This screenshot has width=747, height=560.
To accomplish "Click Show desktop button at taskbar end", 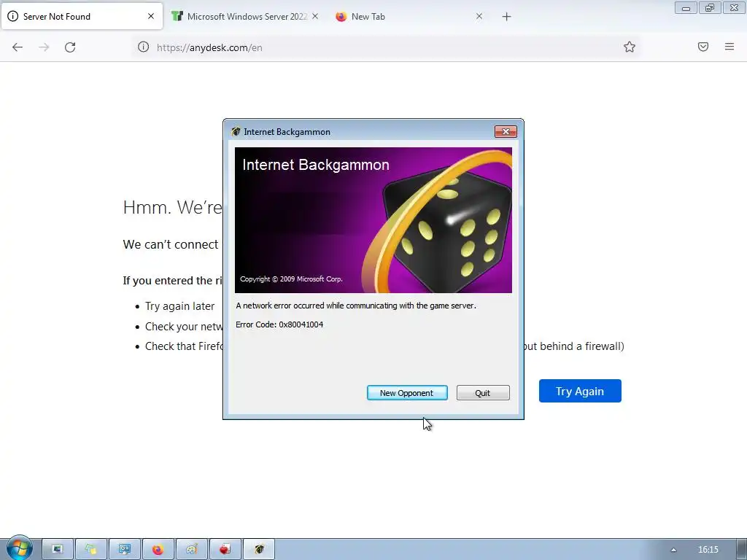I will 742,550.
